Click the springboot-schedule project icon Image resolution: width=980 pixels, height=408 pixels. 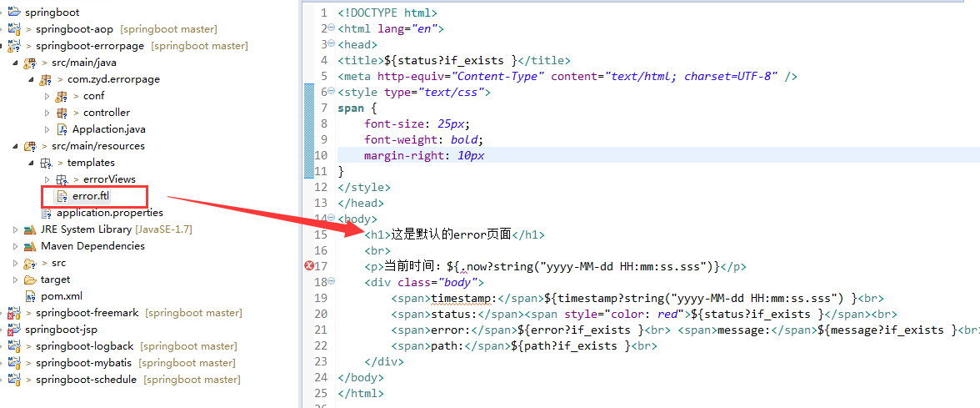point(13,379)
